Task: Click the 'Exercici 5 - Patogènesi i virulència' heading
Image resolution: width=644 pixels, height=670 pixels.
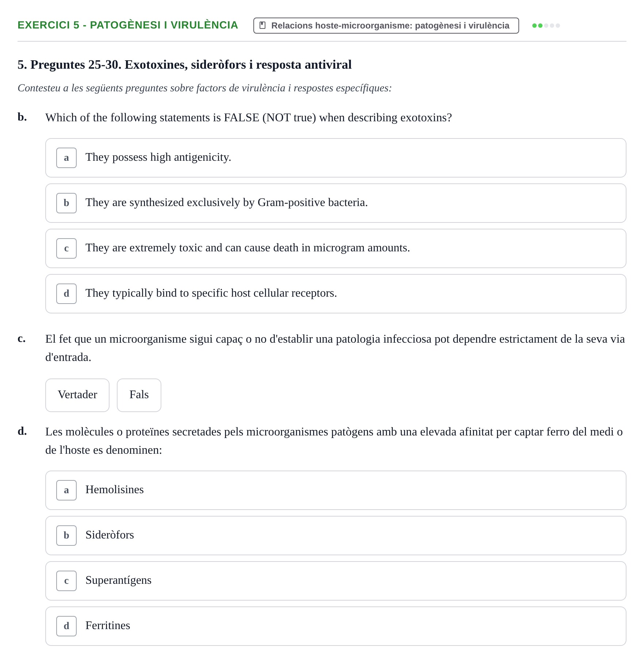Action: (x=128, y=25)
